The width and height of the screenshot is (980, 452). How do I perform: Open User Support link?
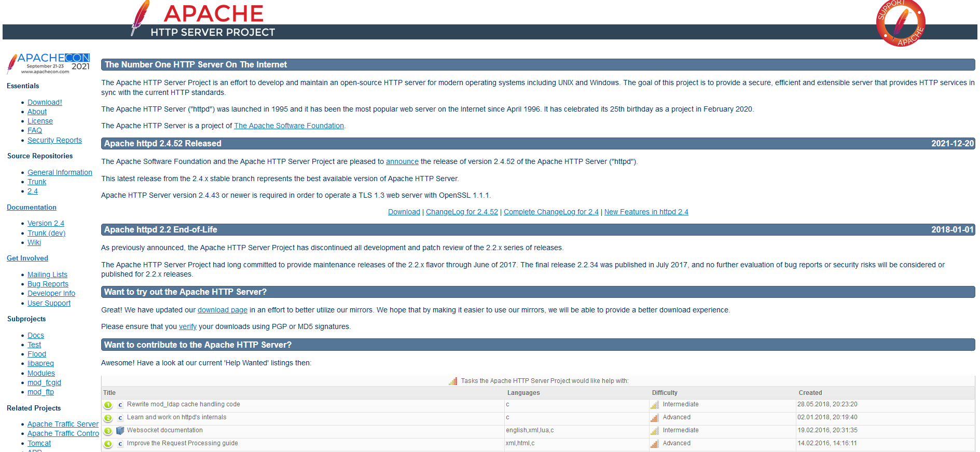(x=49, y=303)
